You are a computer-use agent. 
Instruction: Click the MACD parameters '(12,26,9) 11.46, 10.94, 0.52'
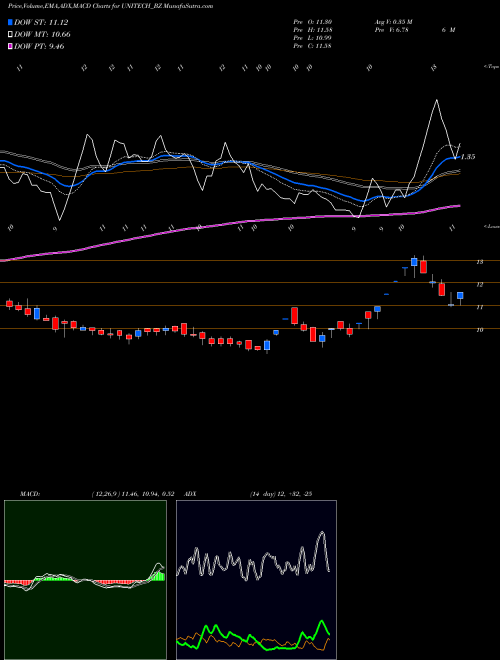133,494
